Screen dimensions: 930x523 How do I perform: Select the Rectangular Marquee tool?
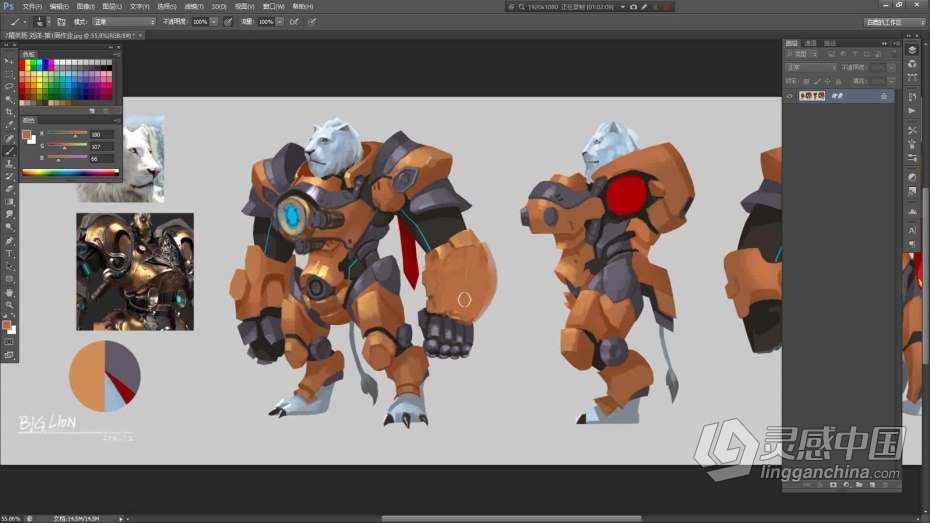[x=8, y=74]
